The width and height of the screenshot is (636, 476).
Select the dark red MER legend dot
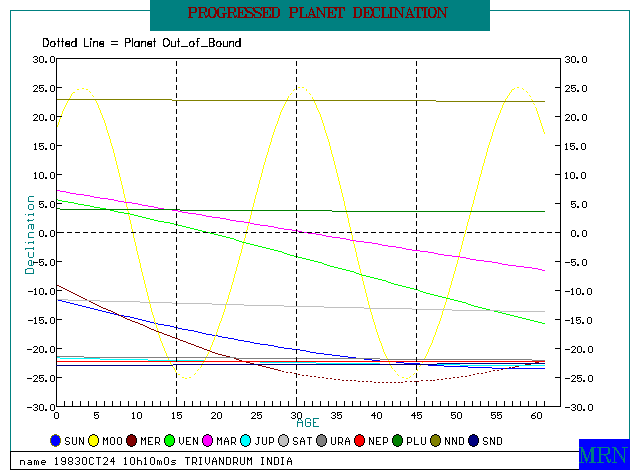[138, 441]
